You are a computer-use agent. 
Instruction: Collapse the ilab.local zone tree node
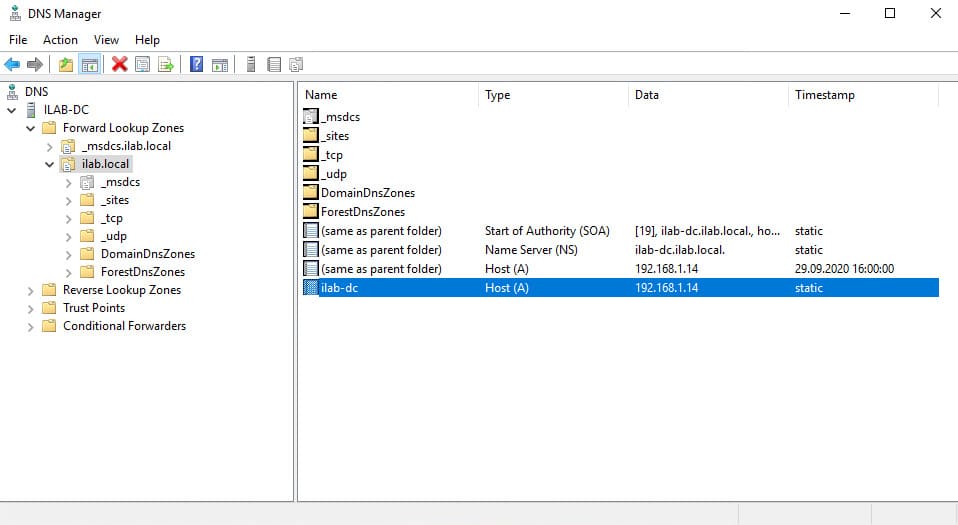click(x=49, y=164)
